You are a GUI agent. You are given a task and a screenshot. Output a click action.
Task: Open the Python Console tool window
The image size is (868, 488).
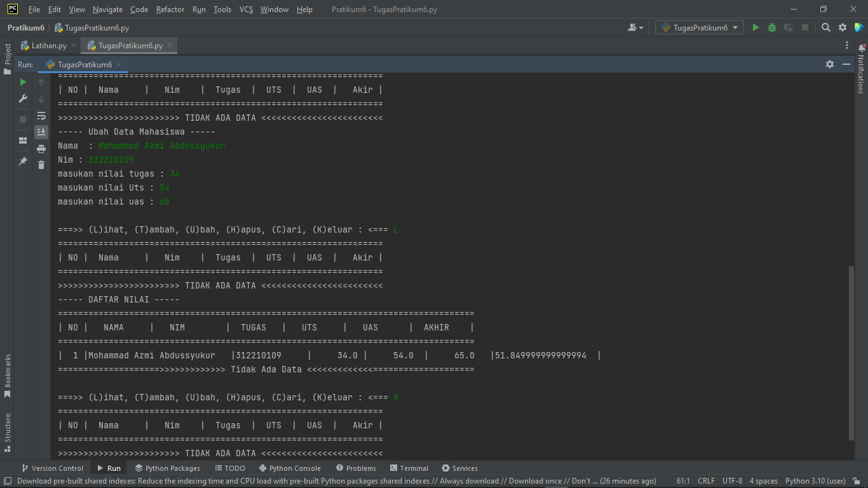(x=290, y=468)
